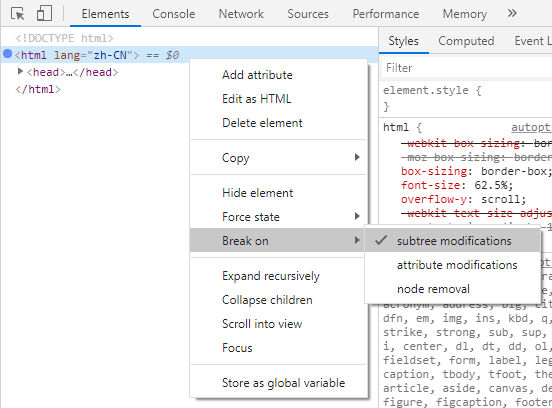Click the struck-out -moz-box-sizing declaration

(x=476, y=157)
